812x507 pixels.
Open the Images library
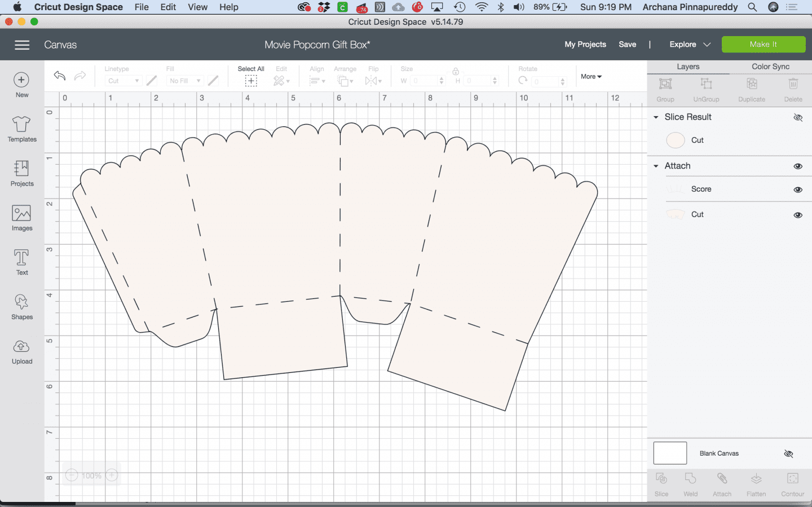point(22,218)
